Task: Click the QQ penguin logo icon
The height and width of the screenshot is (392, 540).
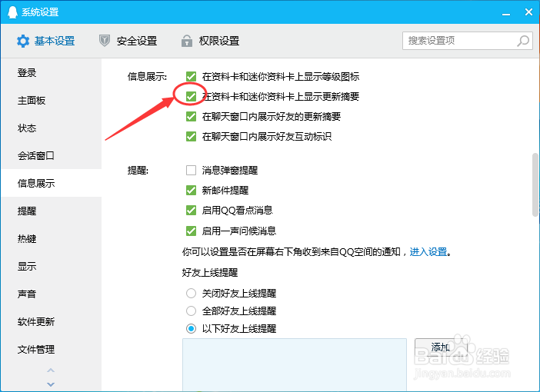Action: click(12, 12)
